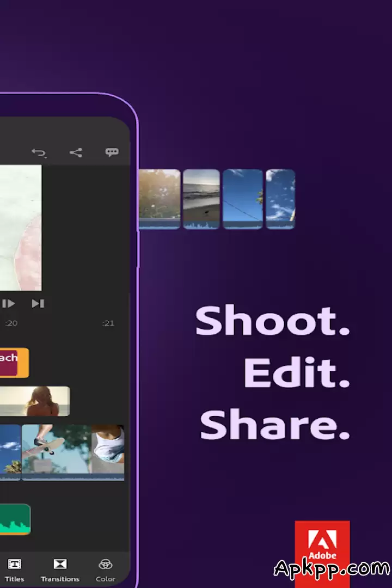Skip to next clip button
392x588 pixels.
[x=38, y=303]
